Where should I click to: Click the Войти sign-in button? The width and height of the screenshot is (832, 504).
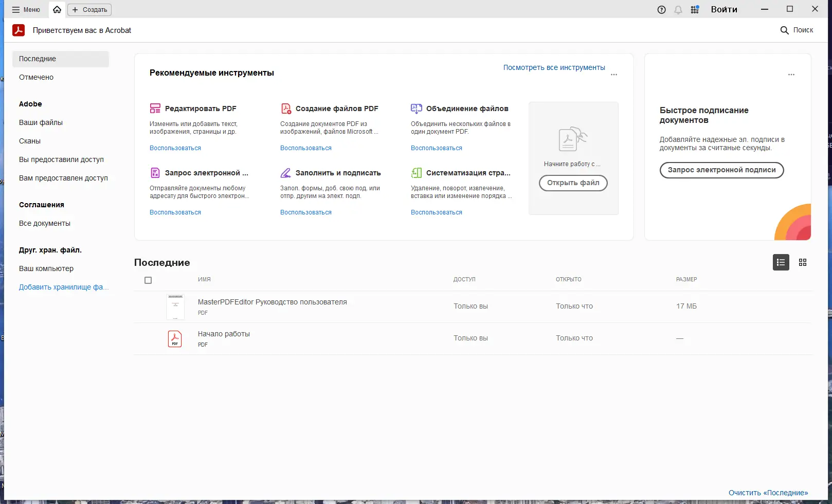(724, 9)
